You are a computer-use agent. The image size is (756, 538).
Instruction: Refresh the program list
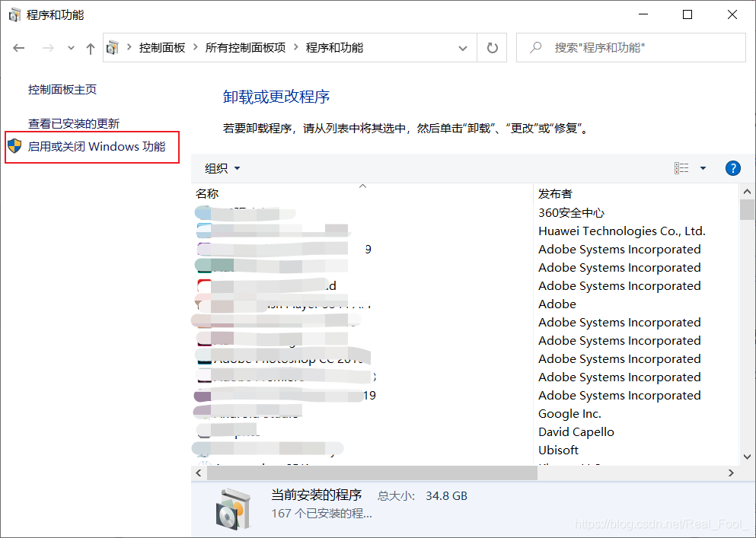[x=492, y=47]
